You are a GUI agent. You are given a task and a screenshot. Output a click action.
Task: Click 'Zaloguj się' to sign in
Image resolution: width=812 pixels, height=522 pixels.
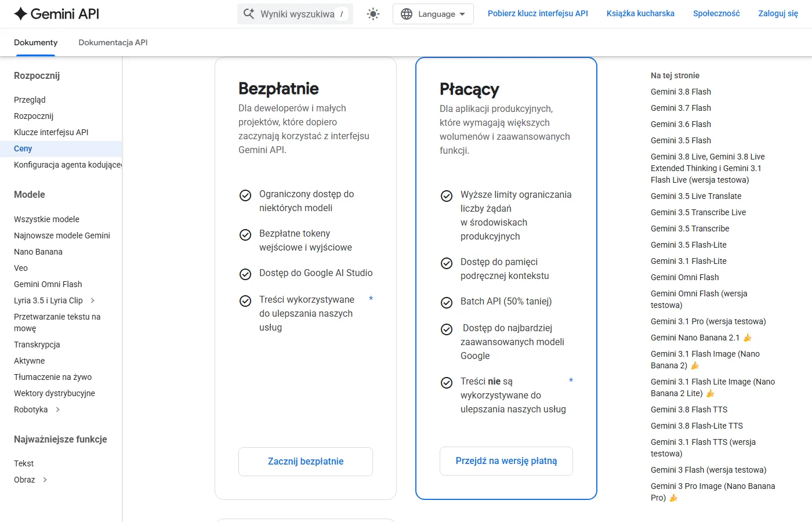778,13
